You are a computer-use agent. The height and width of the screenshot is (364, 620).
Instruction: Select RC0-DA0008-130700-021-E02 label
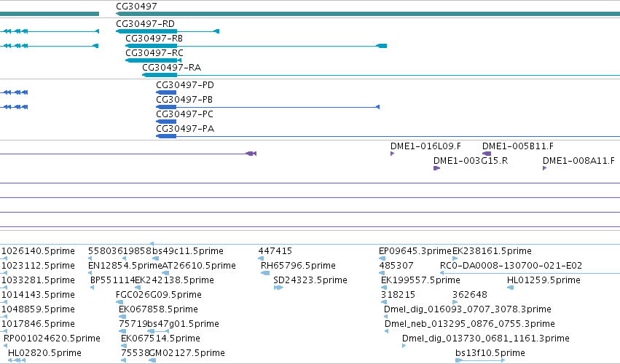click(511, 266)
